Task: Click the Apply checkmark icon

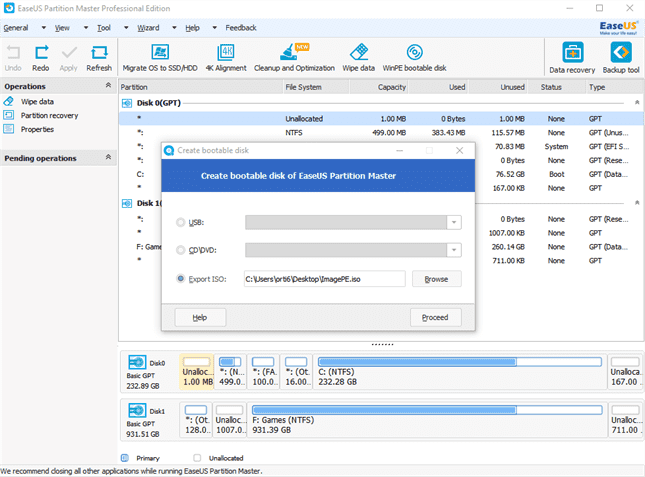Action: coord(69,53)
